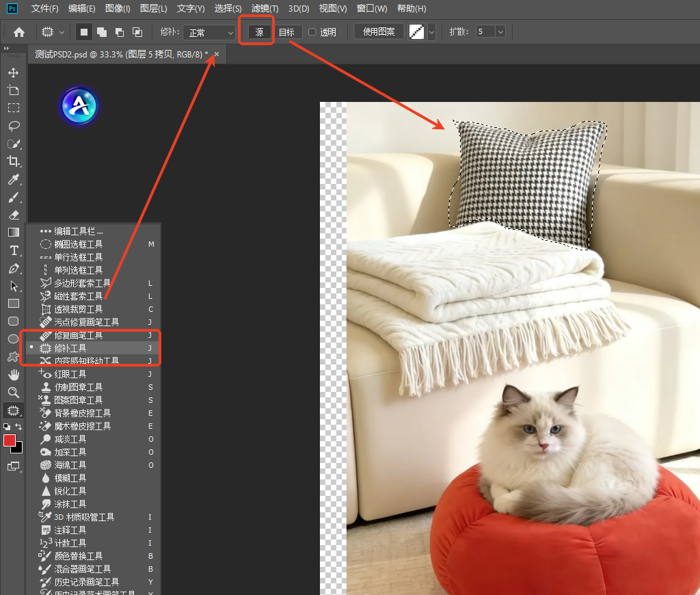
Task: Select the Eraser tool icon
Action: 13,215
